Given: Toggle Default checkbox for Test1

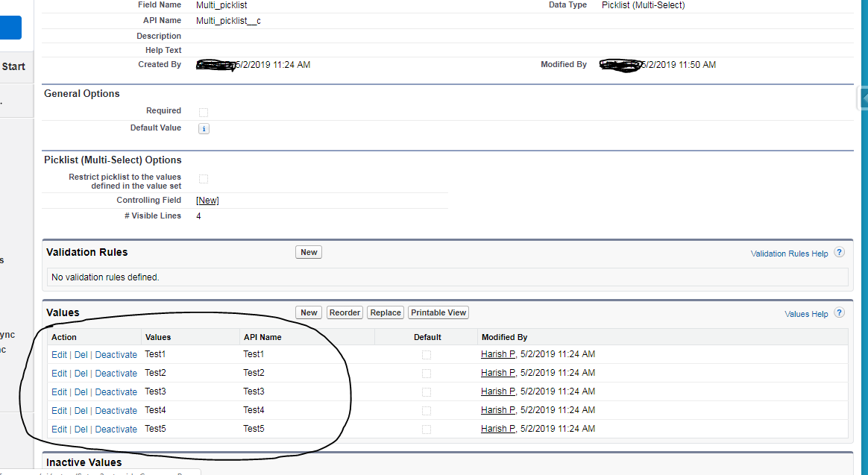Looking at the screenshot, I should tap(427, 355).
